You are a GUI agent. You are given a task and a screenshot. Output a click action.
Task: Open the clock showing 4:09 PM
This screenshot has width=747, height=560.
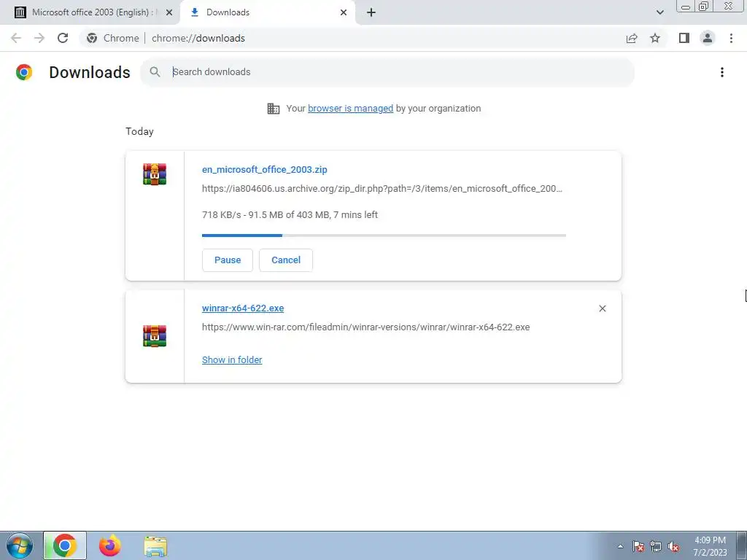[710, 546]
